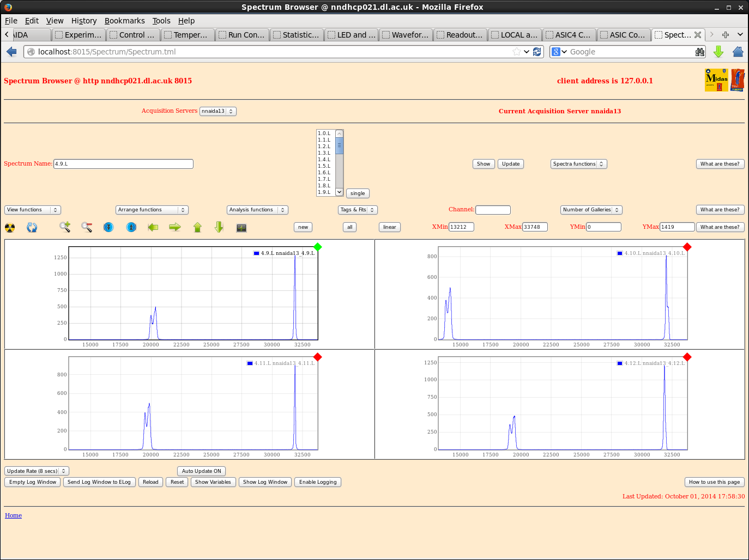Click the new button
749x560 pixels.
pos(303,227)
